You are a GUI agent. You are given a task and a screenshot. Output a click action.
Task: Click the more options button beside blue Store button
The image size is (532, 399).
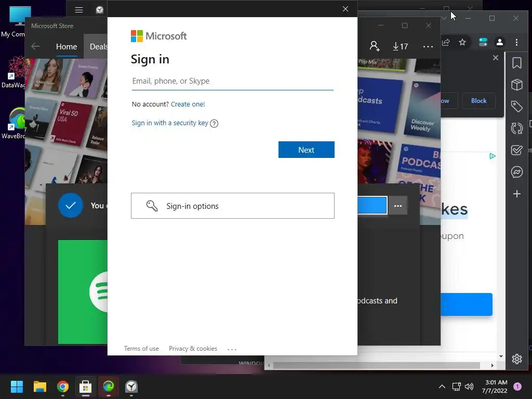(x=397, y=206)
